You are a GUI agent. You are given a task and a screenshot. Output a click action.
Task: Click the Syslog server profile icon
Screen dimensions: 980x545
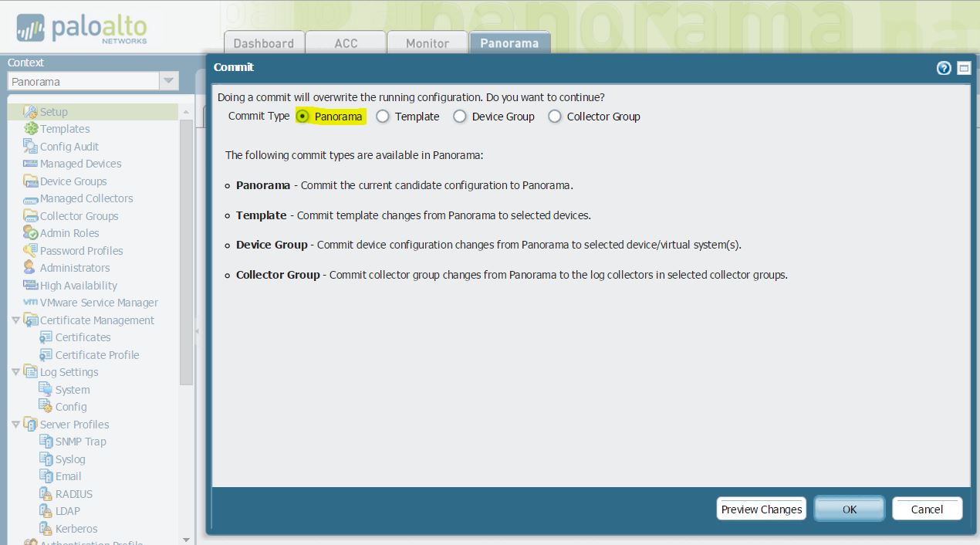tap(46, 459)
